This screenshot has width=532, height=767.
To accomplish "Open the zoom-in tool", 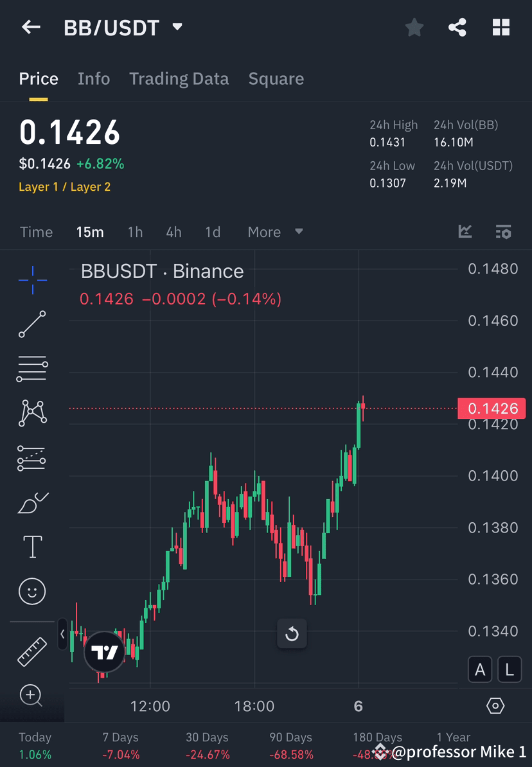I will (32, 696).
